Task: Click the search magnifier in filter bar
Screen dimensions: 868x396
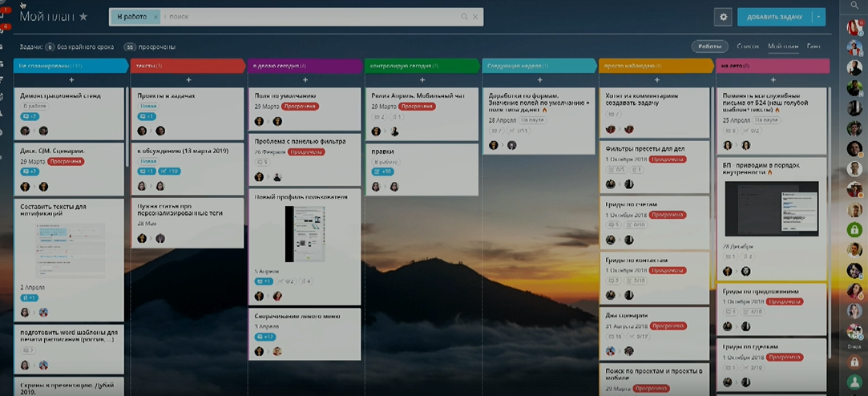Action: pyautogui.click(x=464, y=17)
